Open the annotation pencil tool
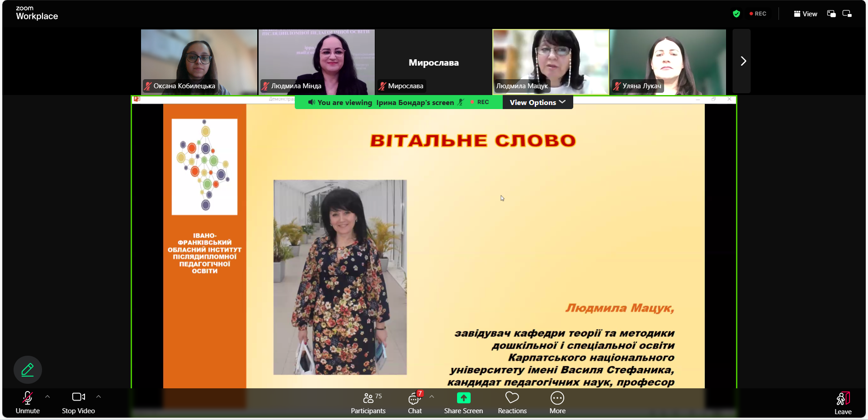 coord(28,370)
